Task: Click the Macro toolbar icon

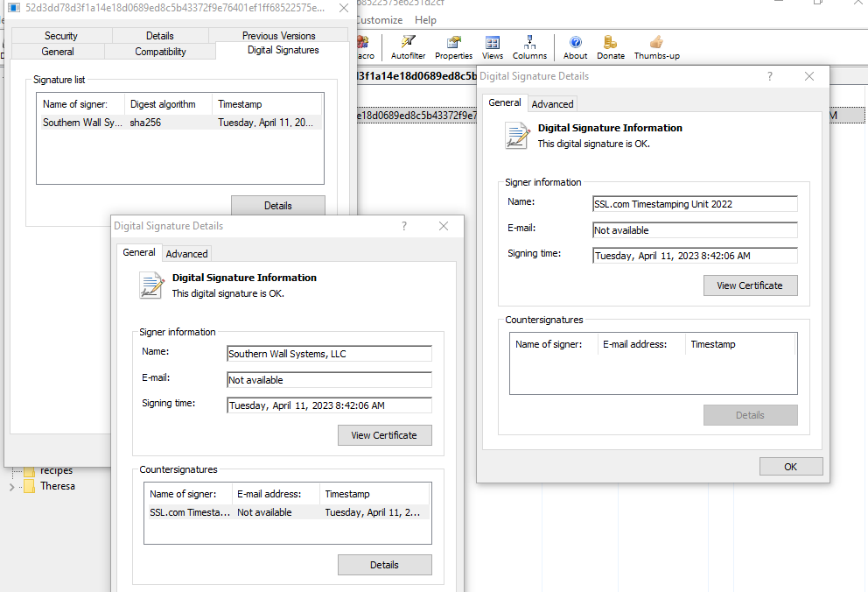Action: (364, 42)
